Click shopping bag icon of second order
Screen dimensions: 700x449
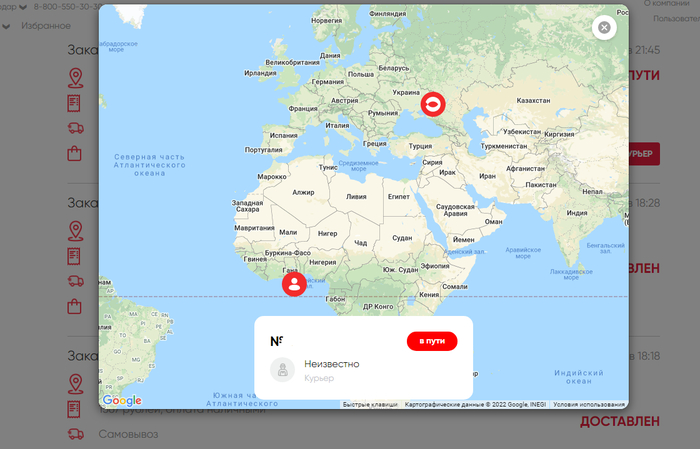click(74, 307)
